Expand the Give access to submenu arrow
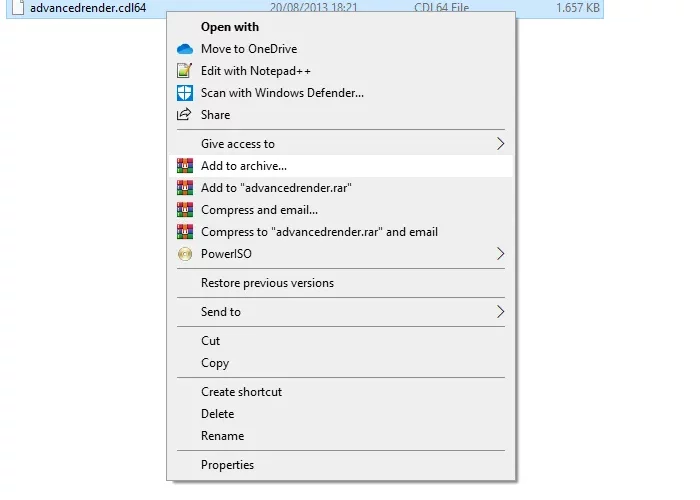 coord(500,144)
